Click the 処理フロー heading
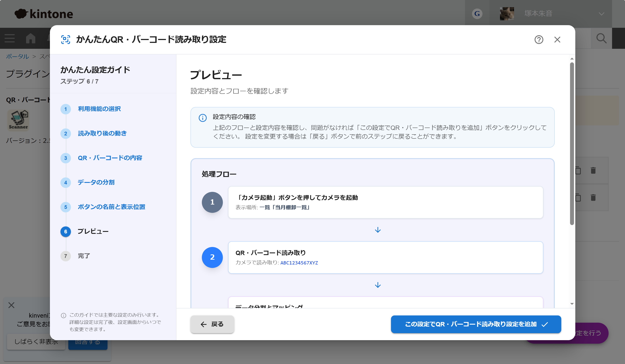Screen dimensions: 625x364 pyautogui.click(x=219, y=174)
